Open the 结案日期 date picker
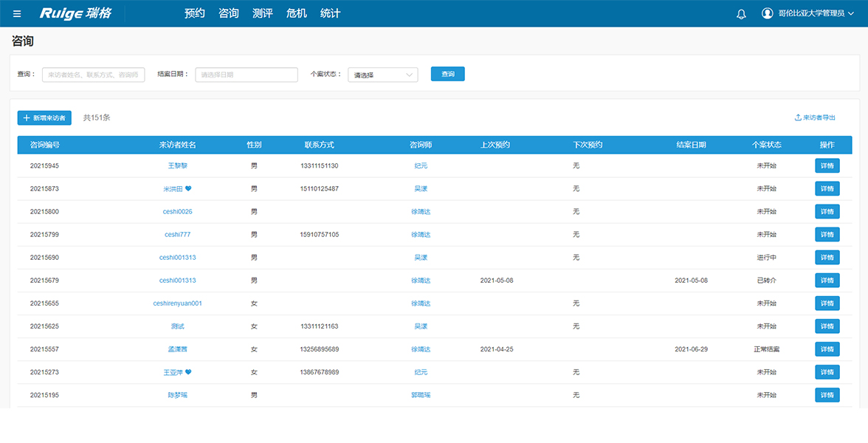Viewport: 868px width, 443px height. pos(246,75)
